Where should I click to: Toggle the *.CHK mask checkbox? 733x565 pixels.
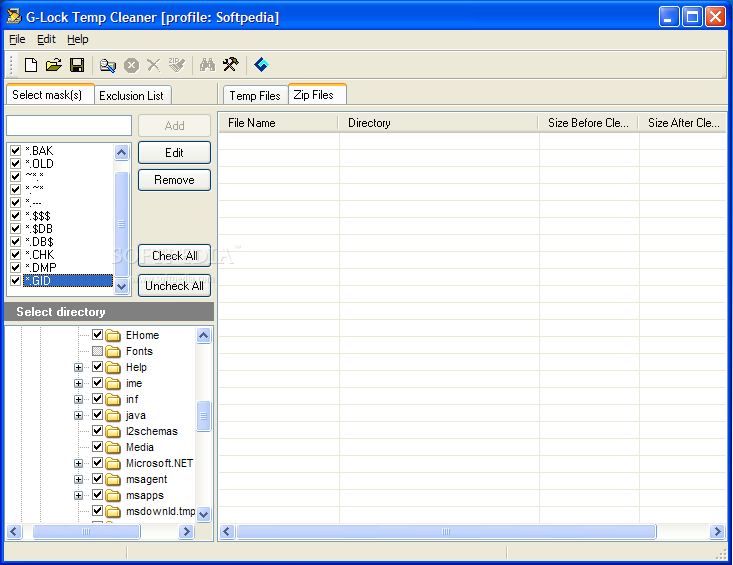pyautogui.click(x=15, y=255)
